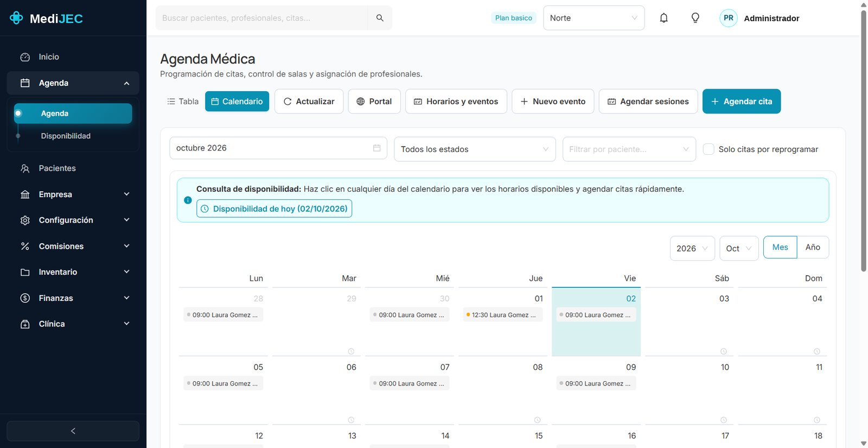The width and height of the screenshot is (868, 448).
Task: Open the notifications bell
Action: [663, 18]
